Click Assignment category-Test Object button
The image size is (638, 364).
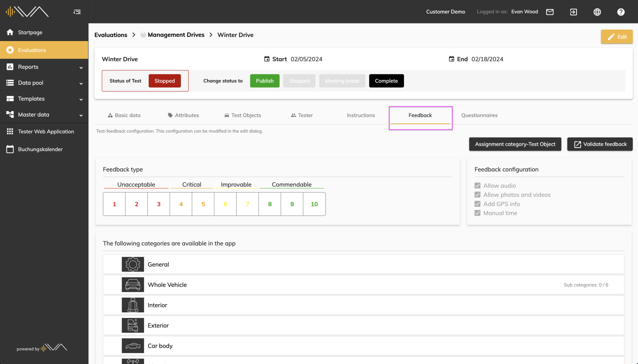pos(515,144)
